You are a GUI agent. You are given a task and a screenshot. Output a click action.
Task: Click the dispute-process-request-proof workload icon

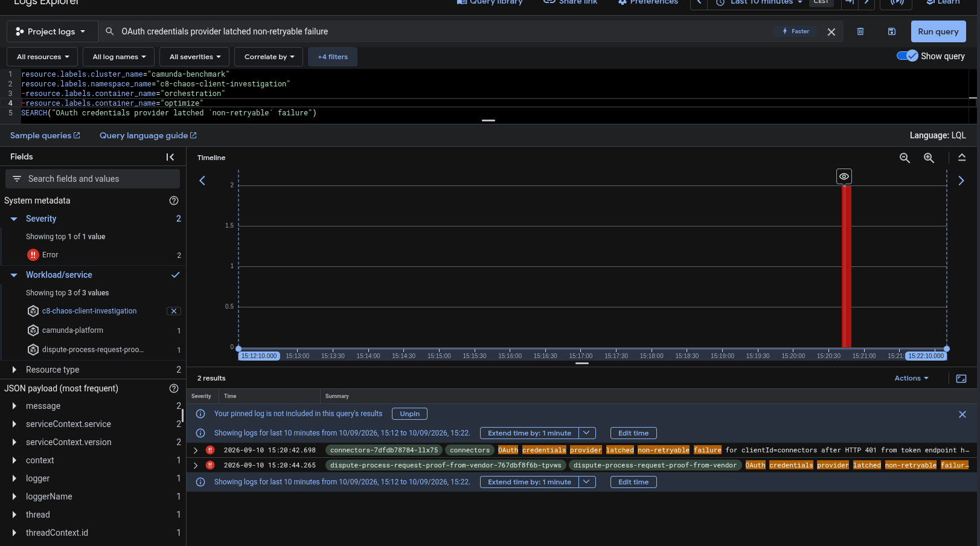[x=33, y=350]
